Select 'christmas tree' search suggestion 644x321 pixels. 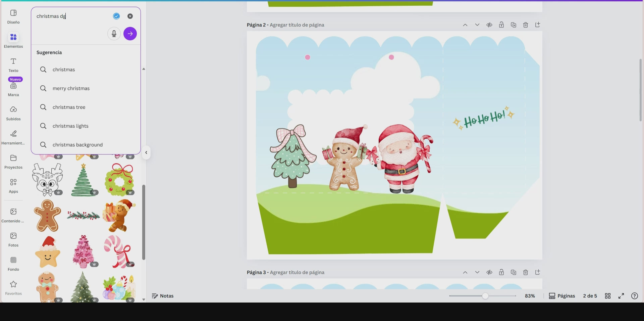[69, 107]
